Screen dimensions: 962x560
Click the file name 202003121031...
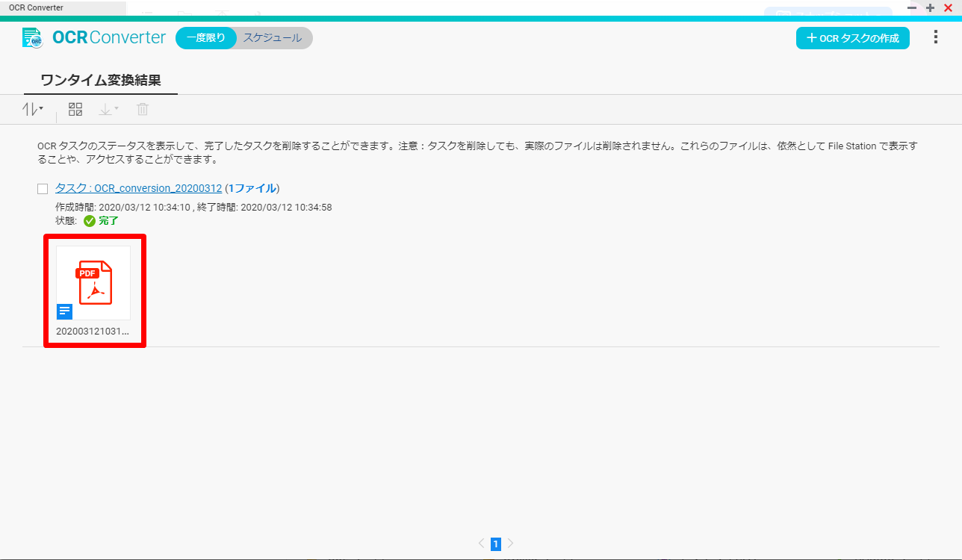pos(93,331)
